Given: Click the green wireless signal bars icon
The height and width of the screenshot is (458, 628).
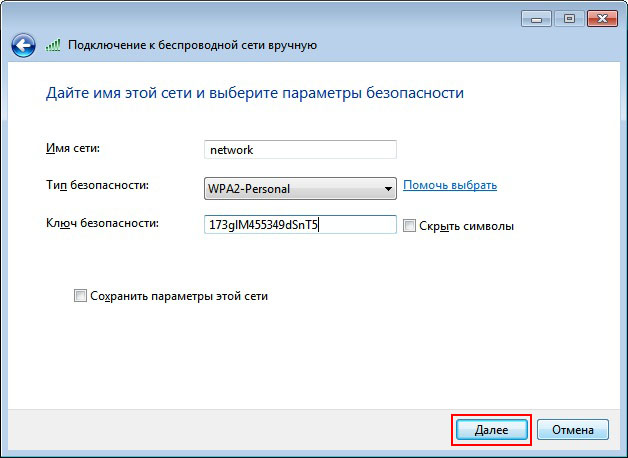Looking at the screenshot, I should 54,45.
